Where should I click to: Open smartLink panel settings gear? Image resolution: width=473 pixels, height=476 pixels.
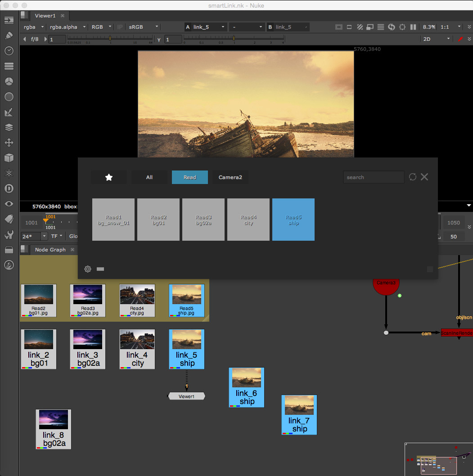pos(88,269)
